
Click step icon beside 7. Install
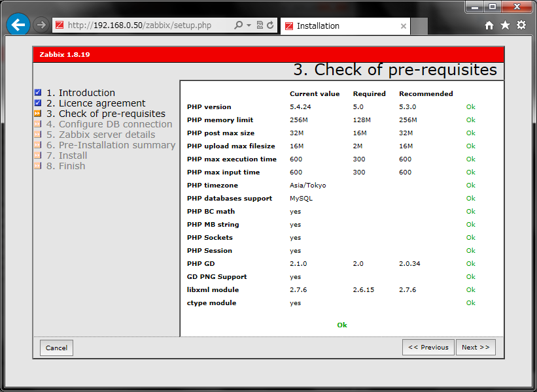38,155
